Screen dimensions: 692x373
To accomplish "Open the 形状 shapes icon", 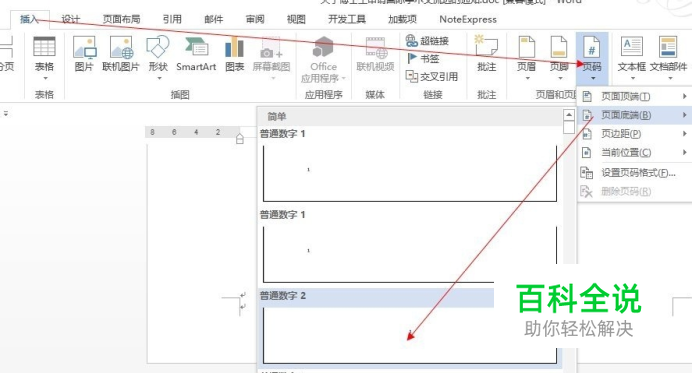I will point(158,47).
